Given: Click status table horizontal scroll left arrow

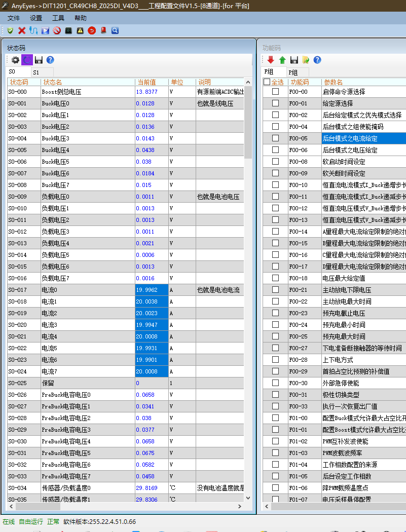Looking at the screenshot, I should [11, 506].
